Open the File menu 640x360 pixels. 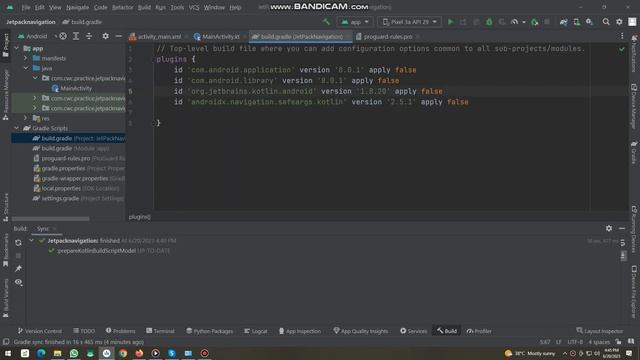pyautogui.click(x=26, y=7)
